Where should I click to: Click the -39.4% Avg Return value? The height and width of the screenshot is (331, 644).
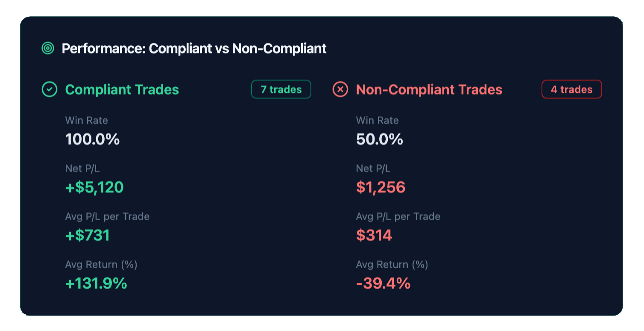383,283
